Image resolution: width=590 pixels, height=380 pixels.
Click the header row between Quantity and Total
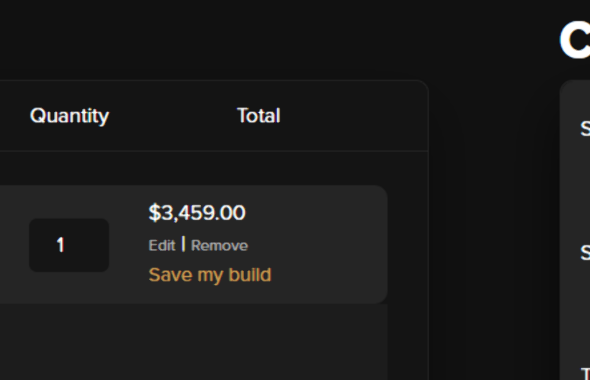pos(173,116)
